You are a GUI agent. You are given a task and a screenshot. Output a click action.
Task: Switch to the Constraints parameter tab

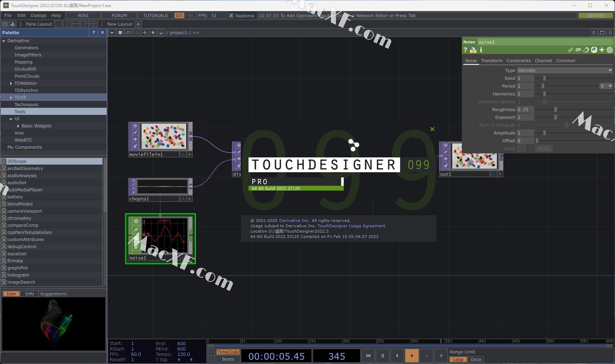519,61
